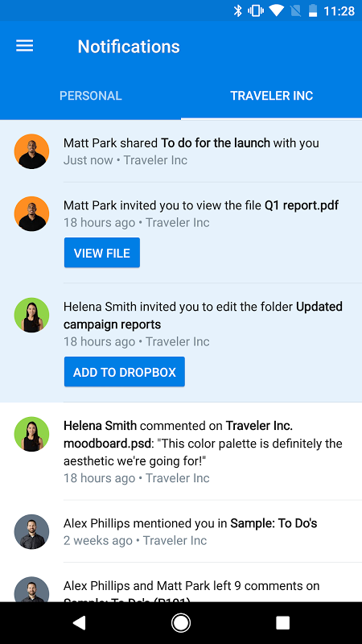Switch to the Personal tab
The image size is (362, 644).
pos(90,96)
